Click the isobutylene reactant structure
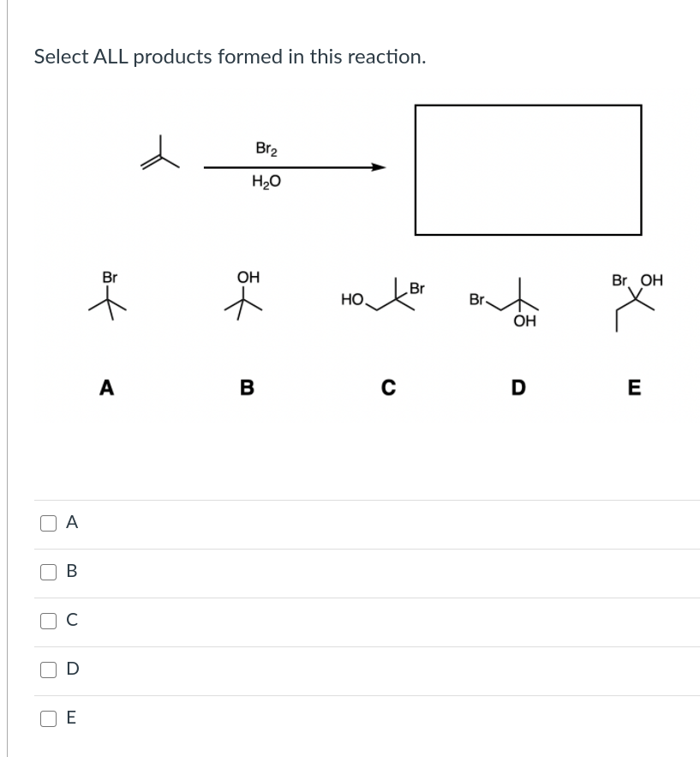Image resolution: width=700 pixels, height=757 pixels. (x=159, y=153)
